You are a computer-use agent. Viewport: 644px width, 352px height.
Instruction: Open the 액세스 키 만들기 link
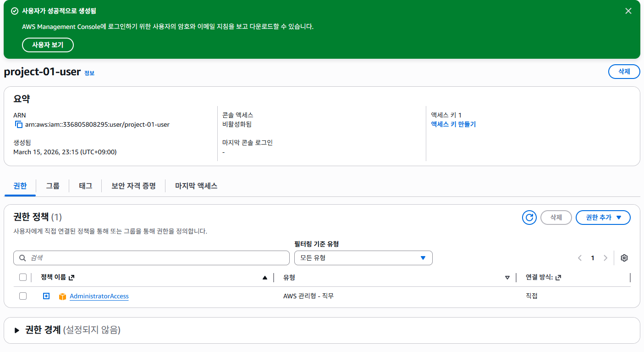pos(453,124)
